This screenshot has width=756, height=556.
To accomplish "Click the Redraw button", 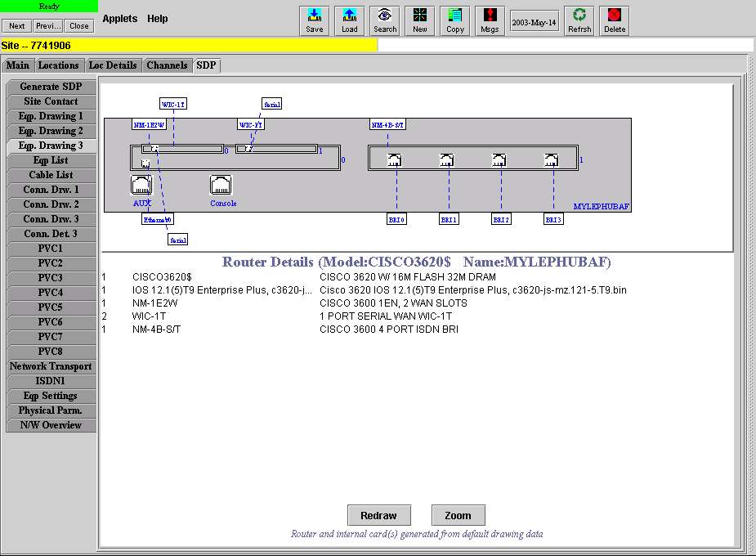I will [x=379, y=515].
